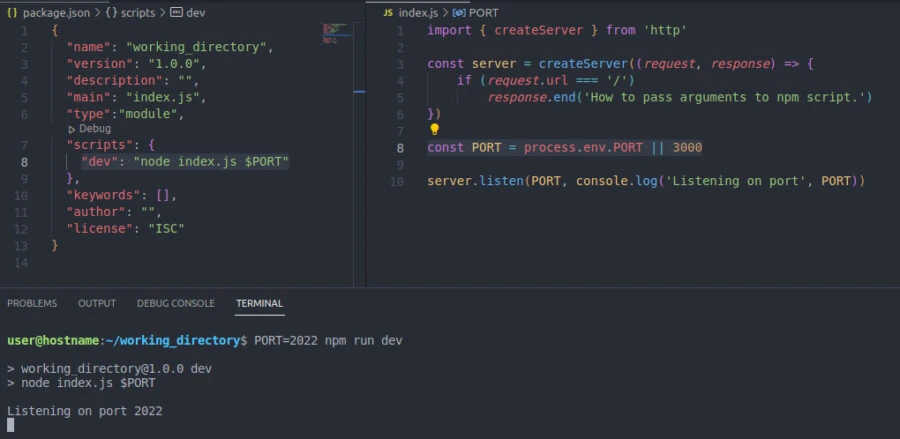Image resolution: width=900 pixels, height=439 pixels.
Task: Click the dev symbol icon in breadcrumb
Action: pyautogui.click(x=176, y=12)
